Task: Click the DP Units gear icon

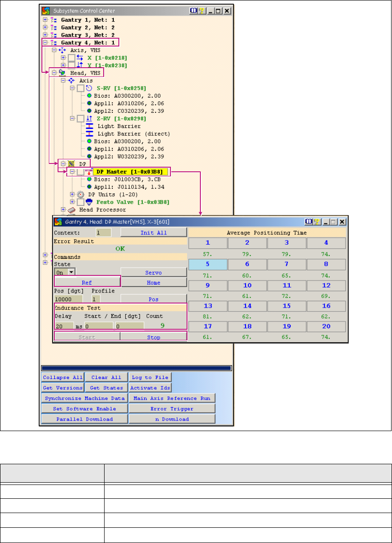Action: (81, 194)
